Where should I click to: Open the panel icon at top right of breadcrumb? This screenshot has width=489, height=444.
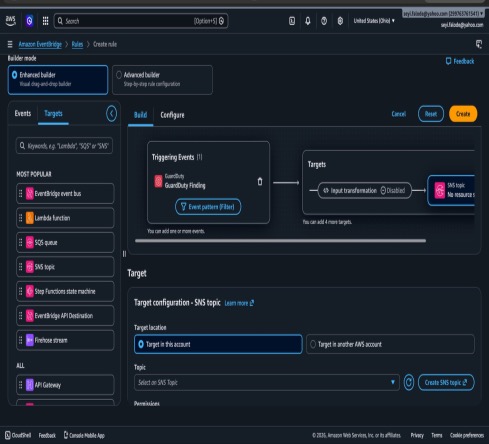click(479, 44)
